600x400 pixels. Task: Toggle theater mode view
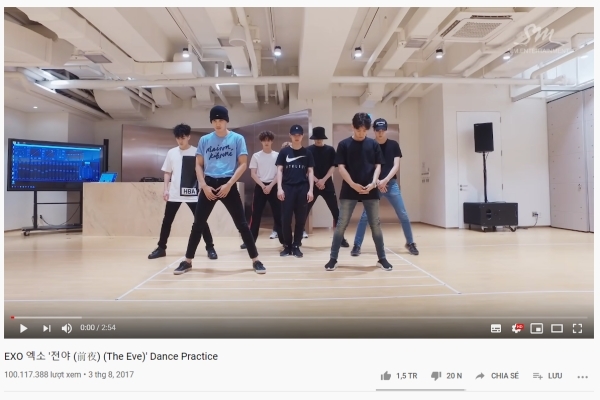(557, 328)
